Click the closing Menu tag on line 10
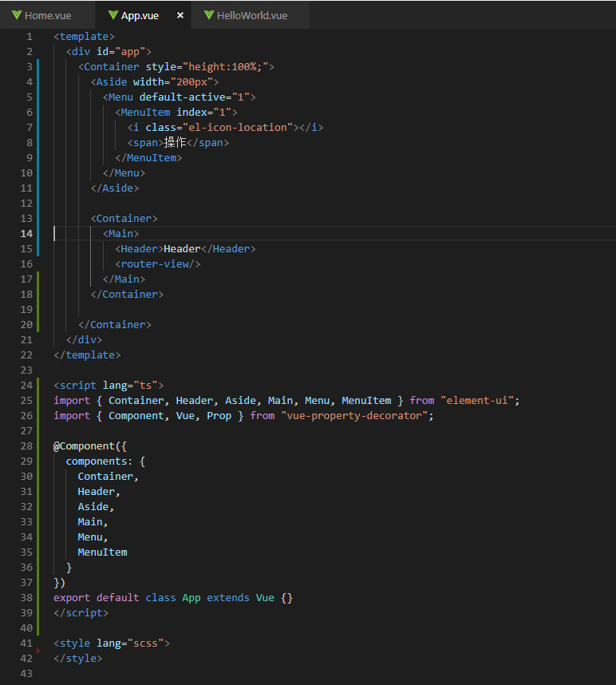This screenshot has width=616, height=685. point(124,173)
